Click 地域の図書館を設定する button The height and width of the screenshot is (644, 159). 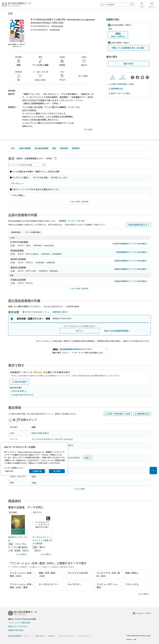coord(138,225)
